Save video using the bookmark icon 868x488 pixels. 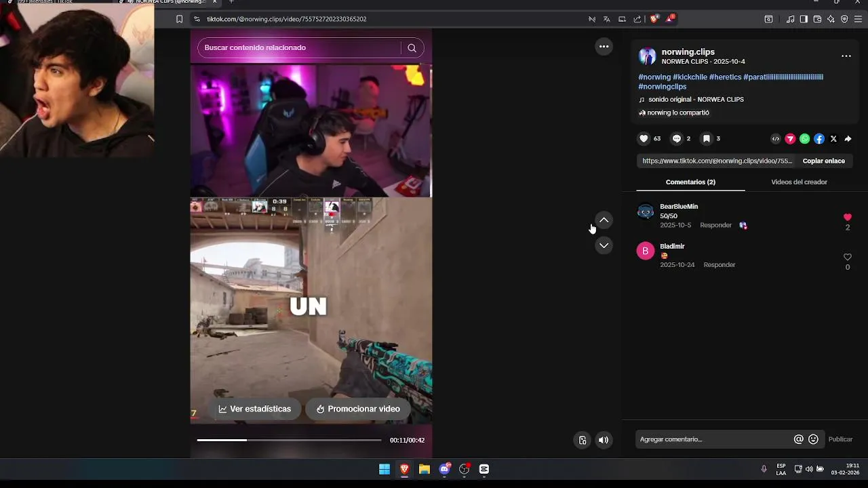point(707,139)
